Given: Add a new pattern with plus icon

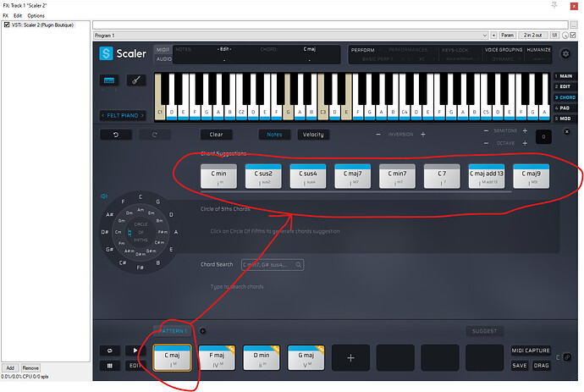Looking at the screenshot, I should [x=202, y=331].
